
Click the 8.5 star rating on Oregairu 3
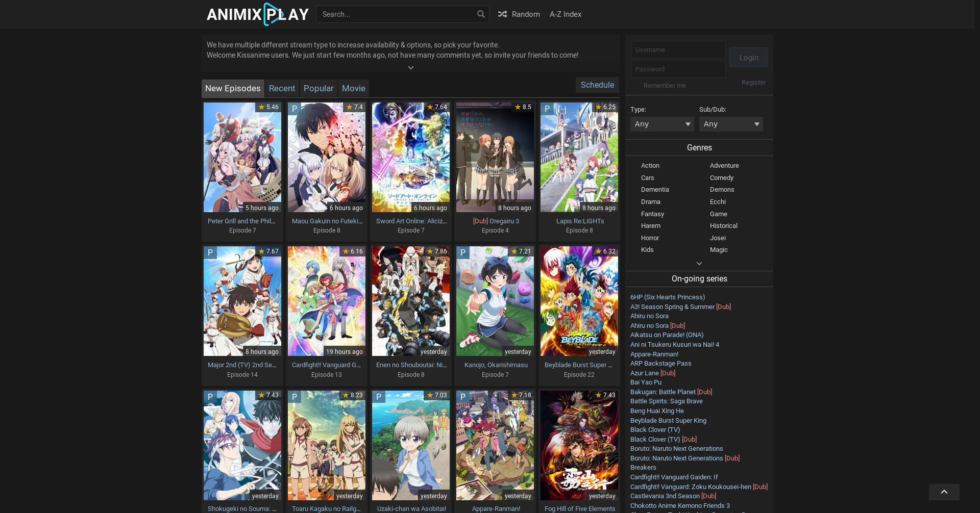523,107
